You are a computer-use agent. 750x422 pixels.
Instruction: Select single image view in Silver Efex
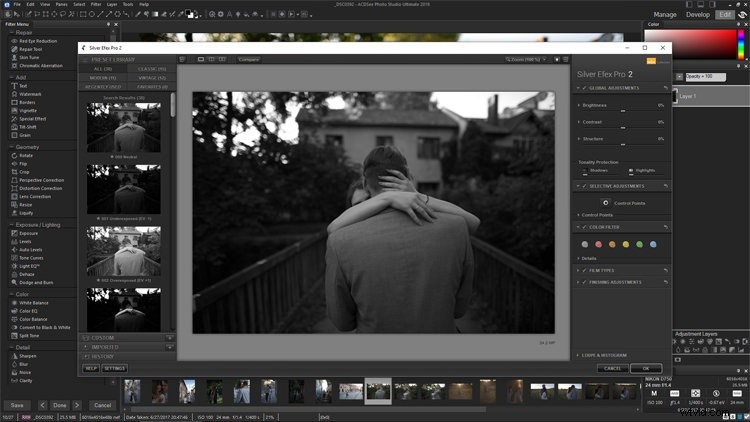click(201, 59)
